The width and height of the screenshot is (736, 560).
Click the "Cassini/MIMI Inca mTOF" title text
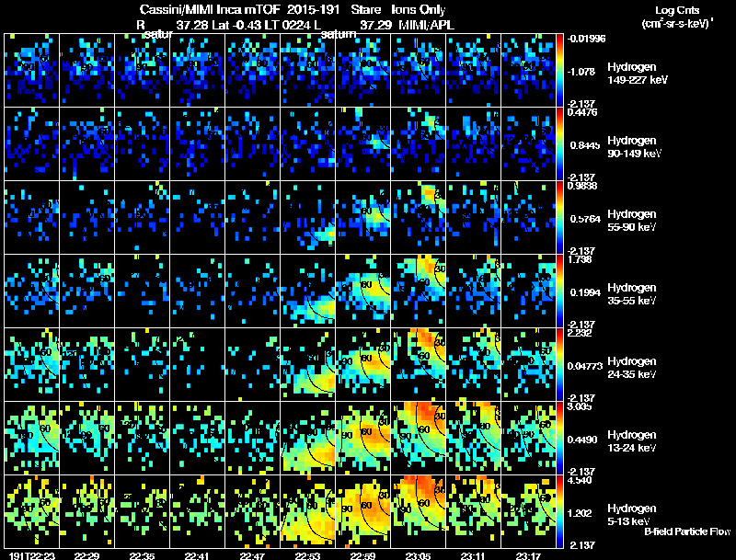pos(210,10)
